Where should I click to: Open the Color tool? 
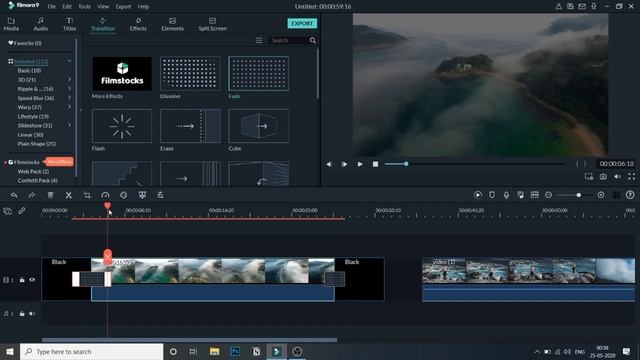coord(124,195)
